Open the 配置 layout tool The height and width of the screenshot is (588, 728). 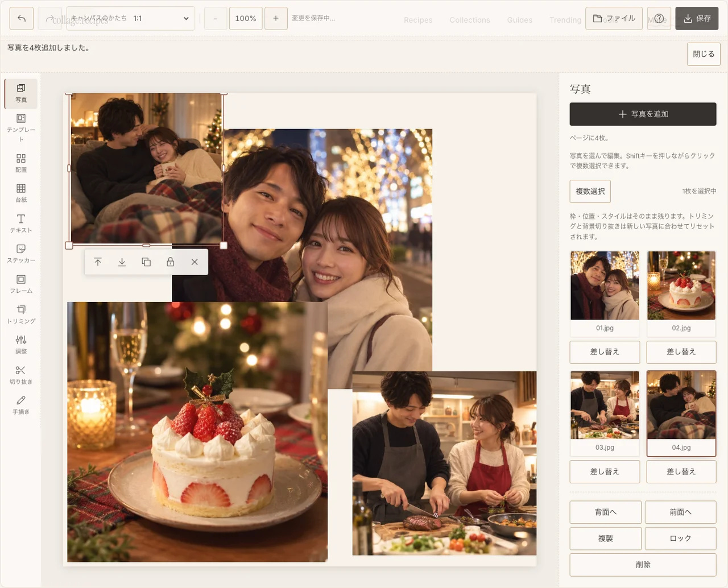coord(21,163)
